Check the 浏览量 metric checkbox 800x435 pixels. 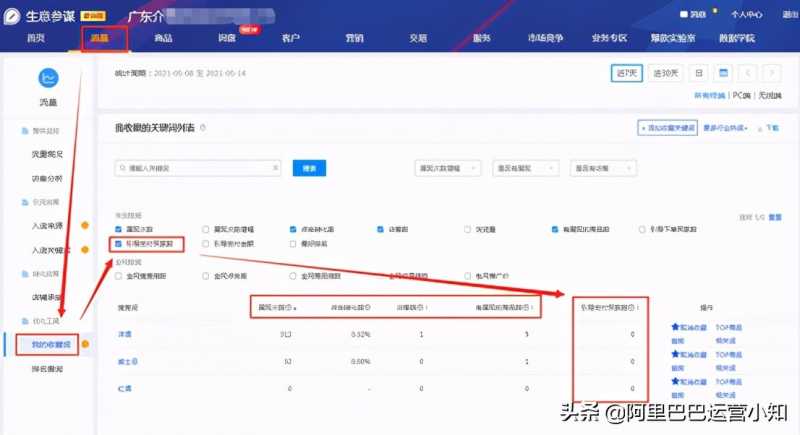(x=467, y=229)
